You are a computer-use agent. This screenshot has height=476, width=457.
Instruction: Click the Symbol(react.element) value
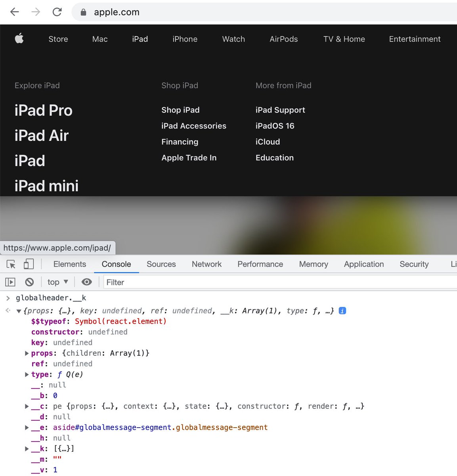coord(120,321)
